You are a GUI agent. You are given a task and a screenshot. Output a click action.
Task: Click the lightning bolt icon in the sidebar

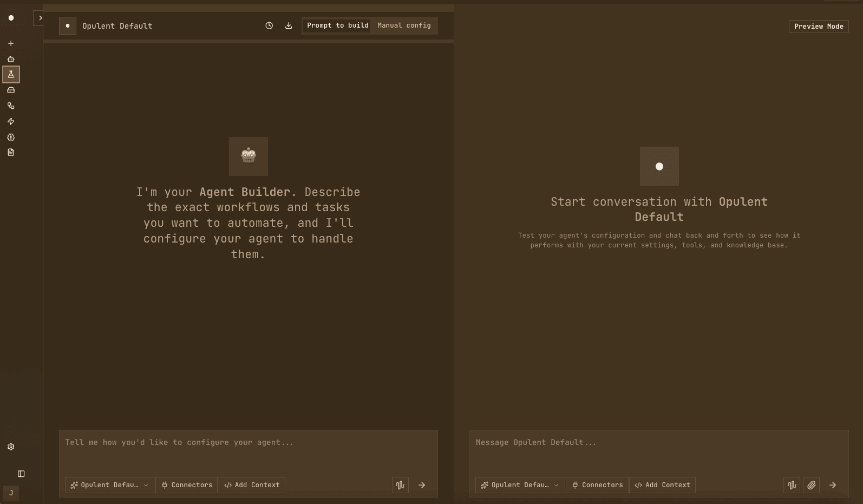click(11, 121)
